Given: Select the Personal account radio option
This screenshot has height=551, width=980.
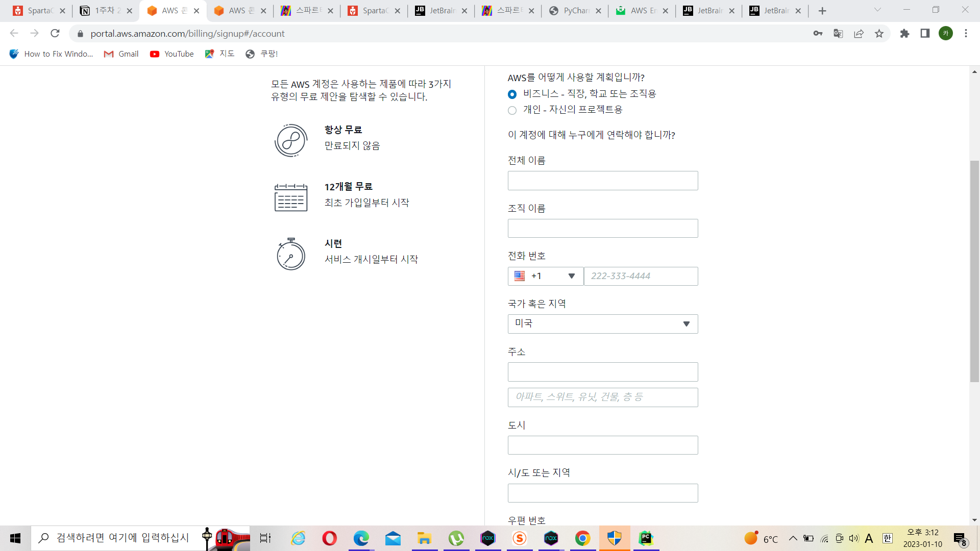Looking at the screenshot, I should pyautogui.click(x=512, y=110).
